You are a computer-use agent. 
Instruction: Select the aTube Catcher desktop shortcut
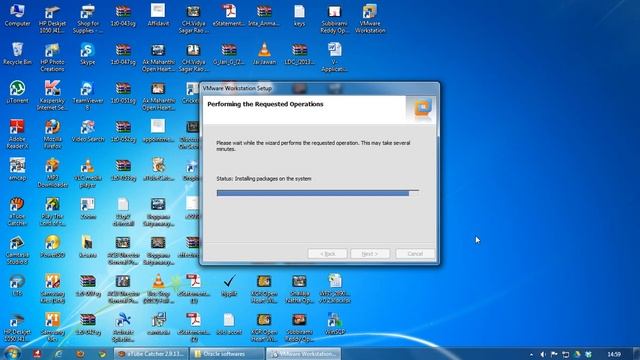tap(17, 211)
